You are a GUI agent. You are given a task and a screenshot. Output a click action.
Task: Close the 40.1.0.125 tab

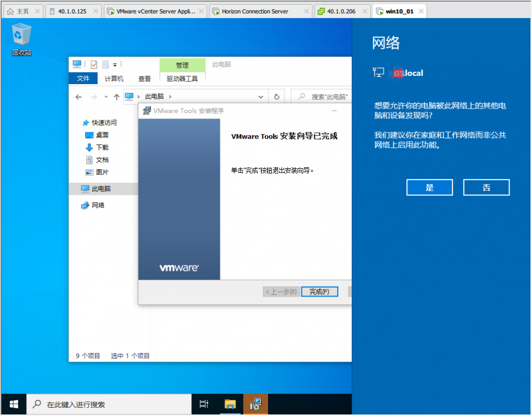click(x=96, y=11)
